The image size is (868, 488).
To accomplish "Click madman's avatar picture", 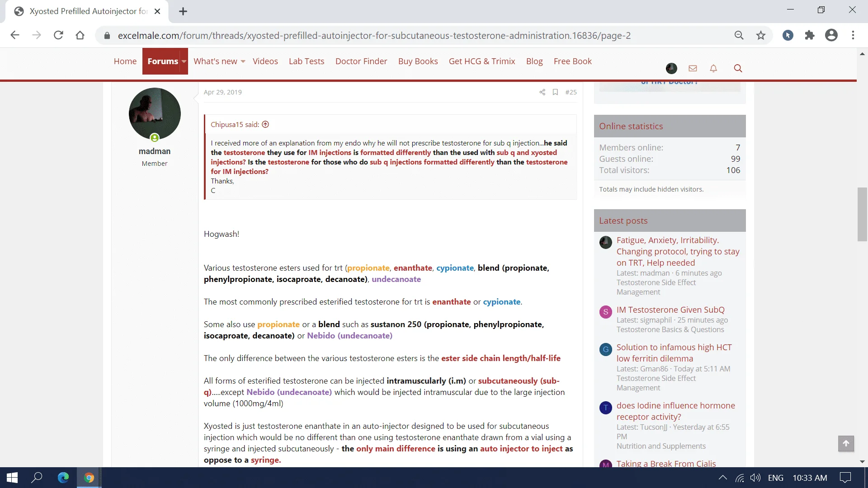I will 155,113.
